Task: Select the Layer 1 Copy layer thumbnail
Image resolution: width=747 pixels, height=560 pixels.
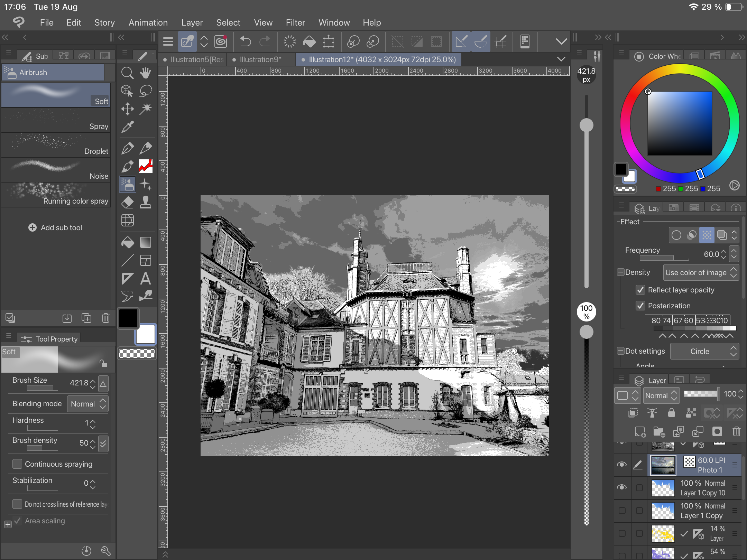Action: [x=663, y=511]
